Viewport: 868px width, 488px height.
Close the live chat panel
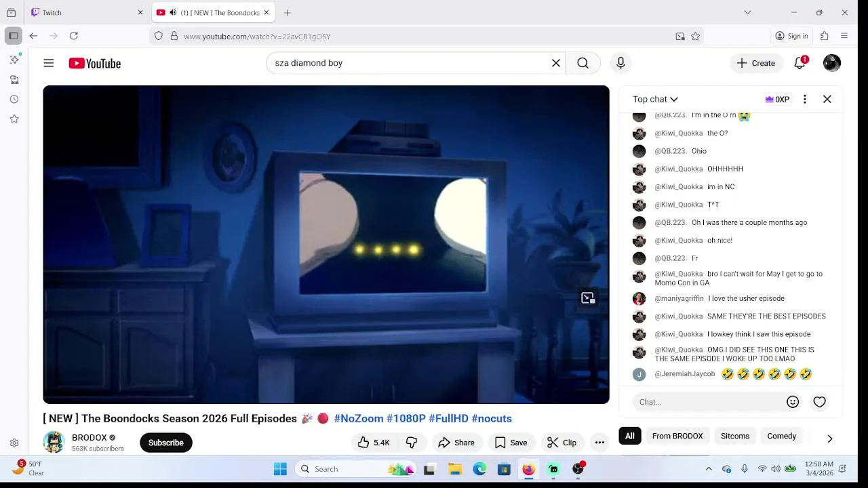click(827, 99)
